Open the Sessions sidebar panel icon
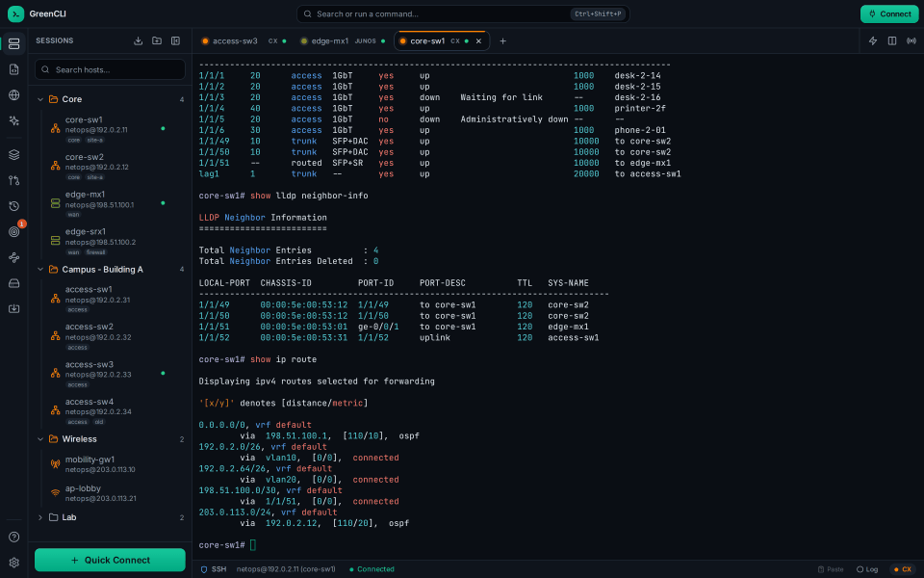The image size is (924, 578). 14,43
